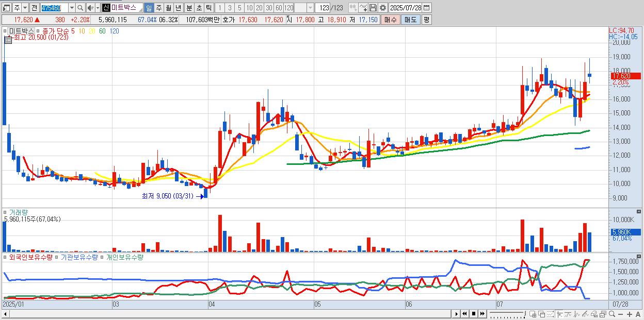This screenshot has height=320, width=644.
Task: Click the 미트박스 stock name box
Action: pos(122,8)
